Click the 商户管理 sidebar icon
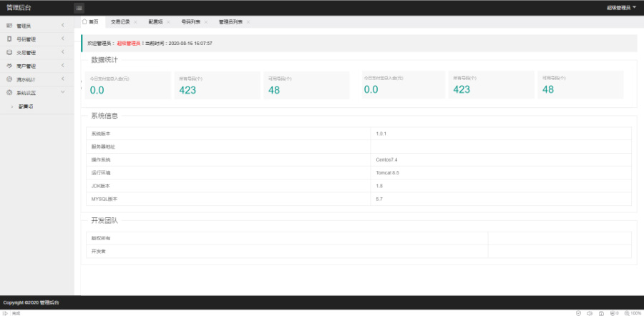 pos(9,66)
